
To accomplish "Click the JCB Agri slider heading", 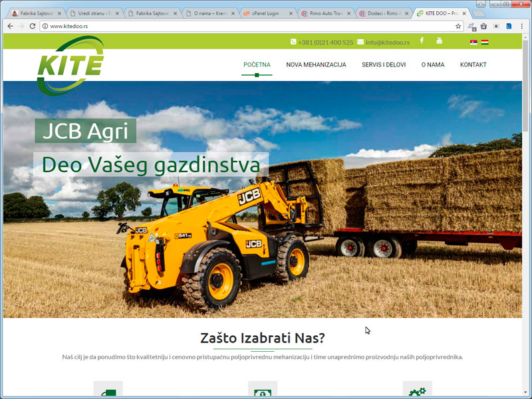I will (x=86, y=131).
